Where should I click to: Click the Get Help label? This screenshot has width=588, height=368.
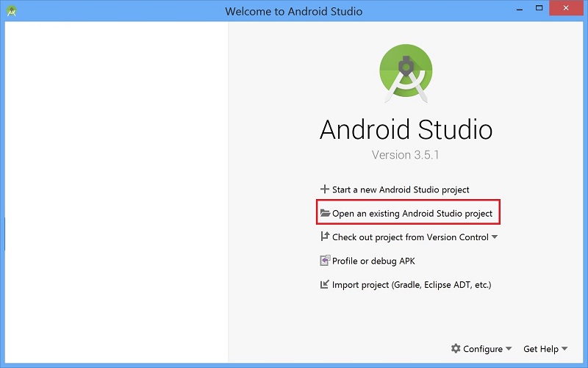coord(541,349)
